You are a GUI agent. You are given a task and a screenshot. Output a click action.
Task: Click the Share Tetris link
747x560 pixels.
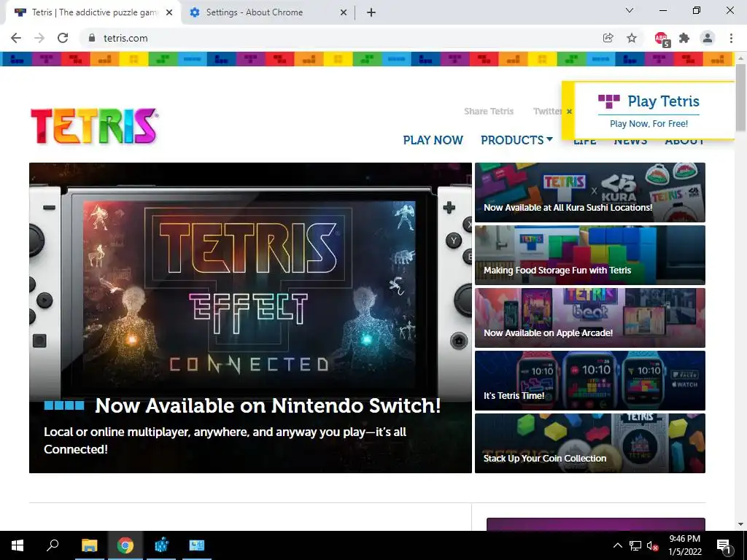click(x=489, y=112)
